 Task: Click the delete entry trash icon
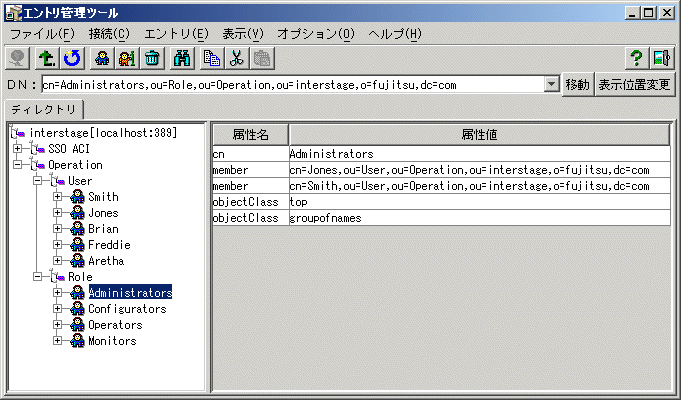click(x=151, y=58)
